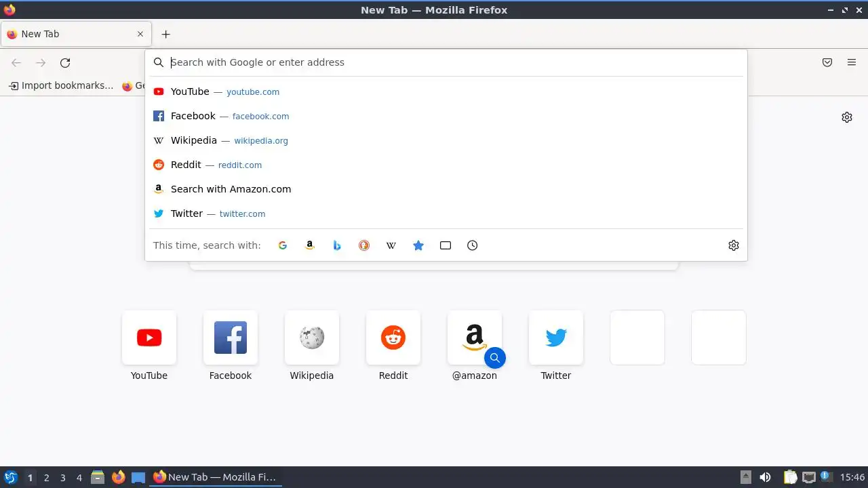Image resolution: width=868 pixels, height=488 pixels.
Task: Open the desktop start menu icon
Action: coord(10,477)
